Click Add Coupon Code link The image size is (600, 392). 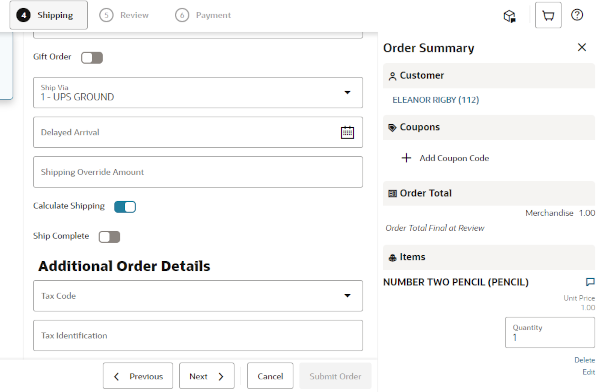(454, 158)
